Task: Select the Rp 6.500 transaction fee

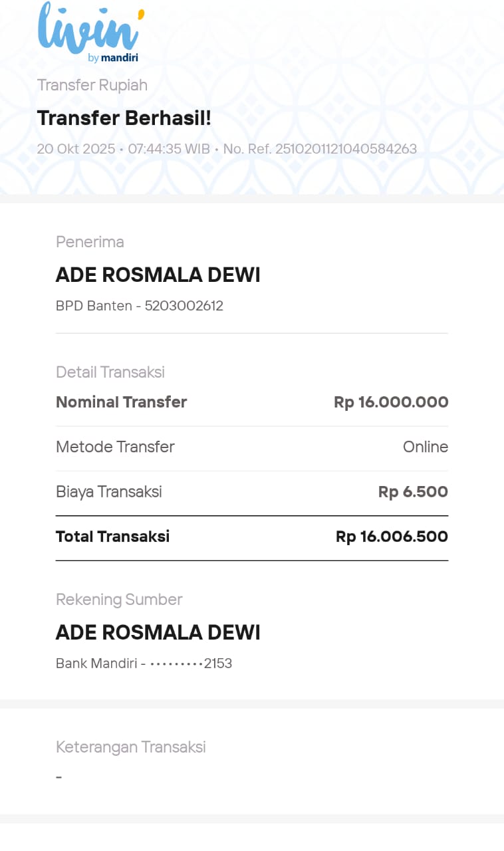Action: tap(413, 492)
